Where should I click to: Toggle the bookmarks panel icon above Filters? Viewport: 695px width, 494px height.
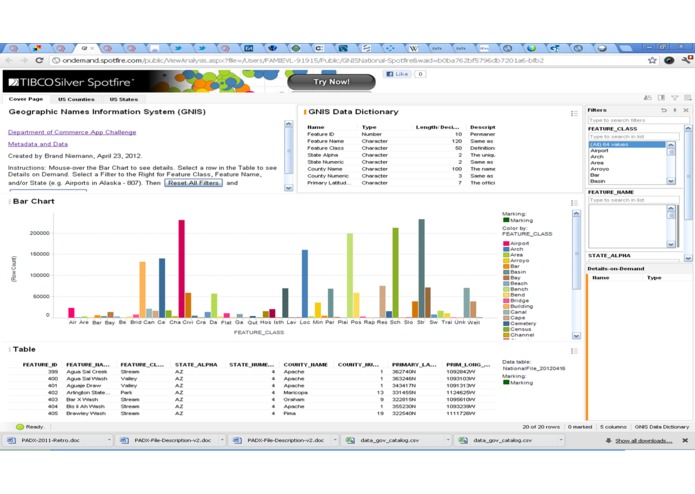click(x=661, y=97)
